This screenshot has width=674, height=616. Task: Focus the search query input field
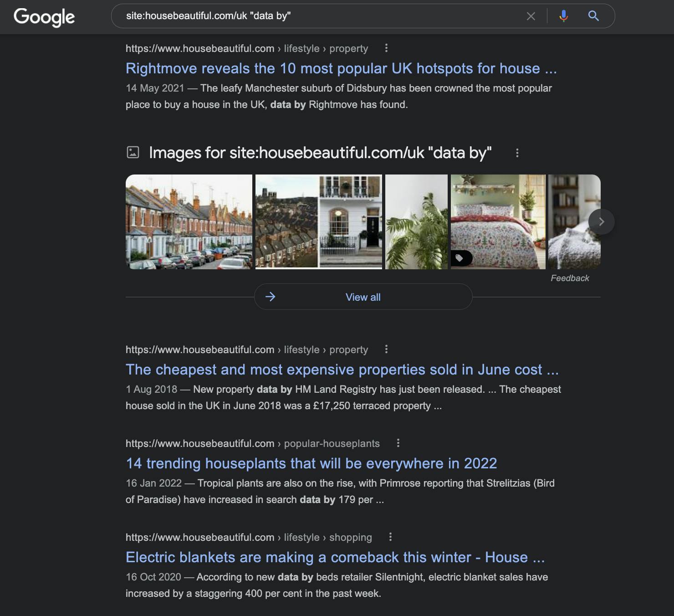[319, 16]
